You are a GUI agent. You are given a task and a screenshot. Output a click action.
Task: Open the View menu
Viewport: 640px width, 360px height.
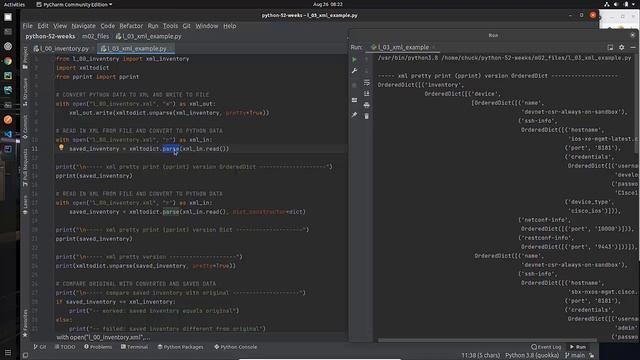(60, 26)
